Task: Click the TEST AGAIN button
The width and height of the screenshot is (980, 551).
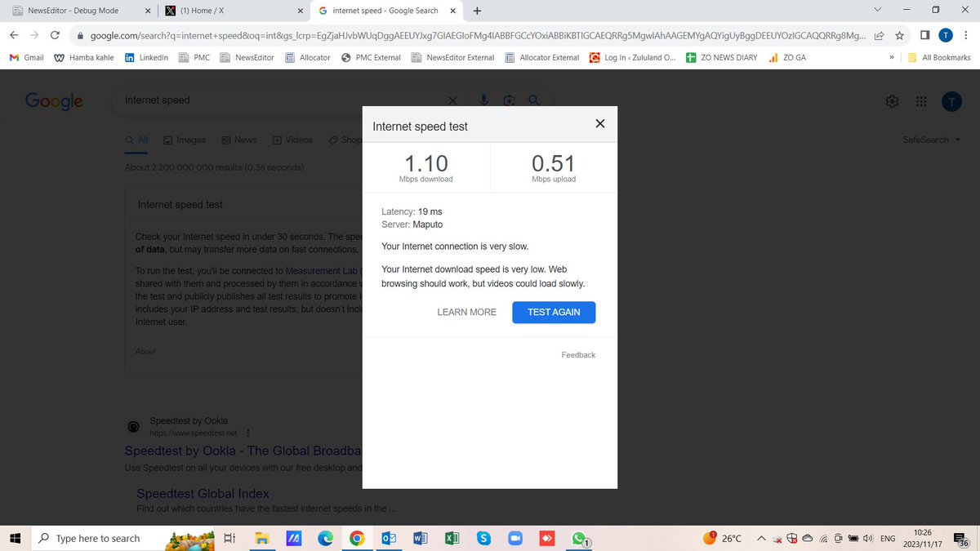Action: click(554, 313)
